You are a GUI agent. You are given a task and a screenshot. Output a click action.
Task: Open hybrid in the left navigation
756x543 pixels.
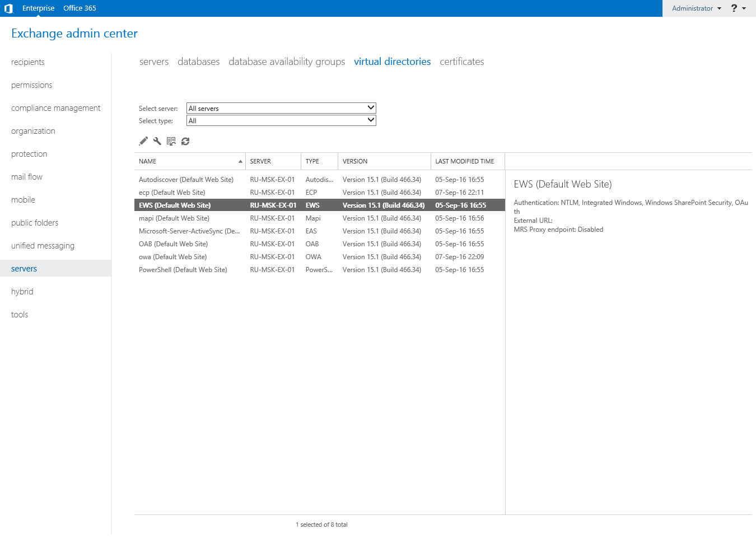22,292
